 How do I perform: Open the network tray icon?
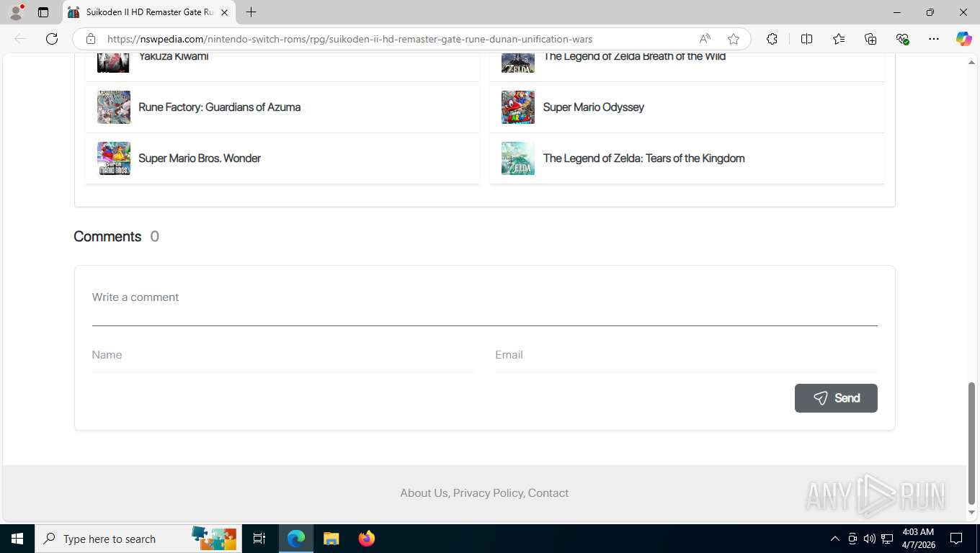(x=887, y=539)
